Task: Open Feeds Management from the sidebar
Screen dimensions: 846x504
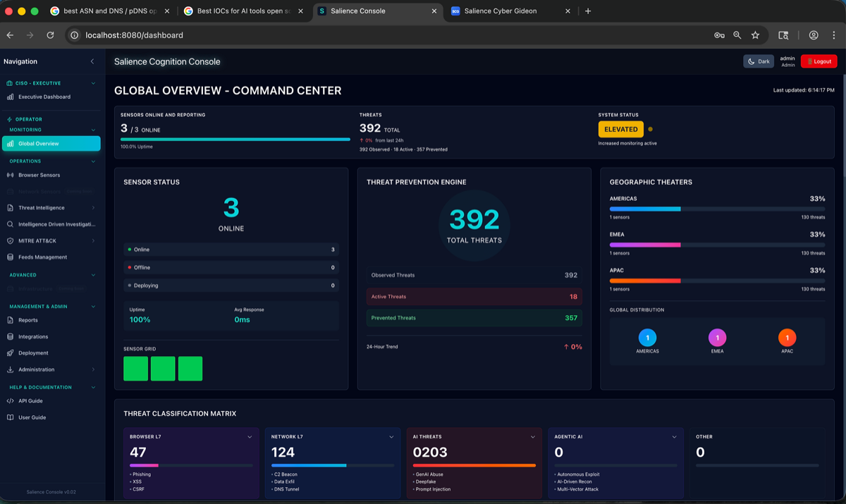Action: (42, 257)
